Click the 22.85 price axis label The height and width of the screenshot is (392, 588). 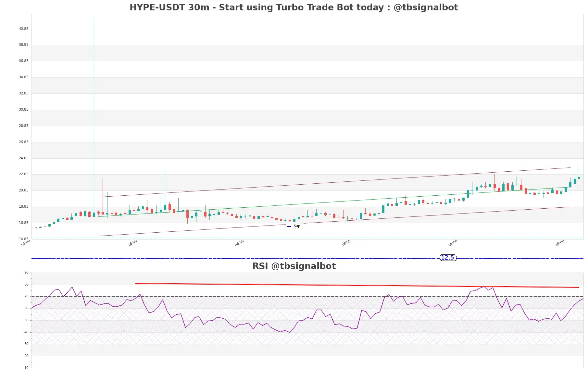[23, 174]
